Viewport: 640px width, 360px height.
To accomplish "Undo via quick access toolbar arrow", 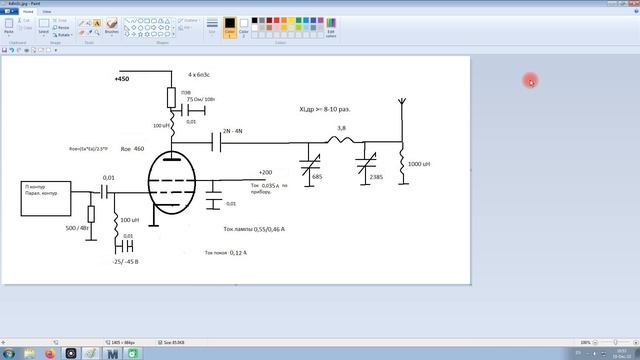I will (11, 50).
